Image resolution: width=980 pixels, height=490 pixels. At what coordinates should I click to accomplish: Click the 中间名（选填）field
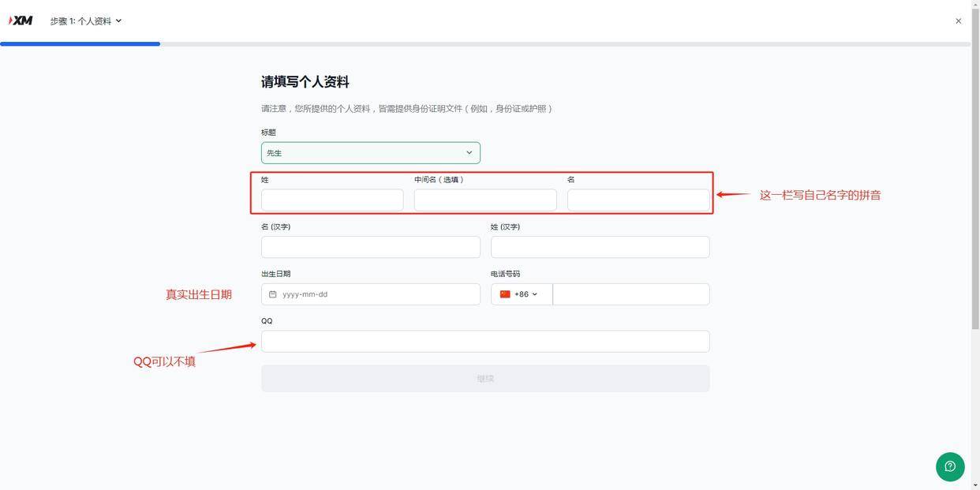pyautogui.click(x=484, y=200)
